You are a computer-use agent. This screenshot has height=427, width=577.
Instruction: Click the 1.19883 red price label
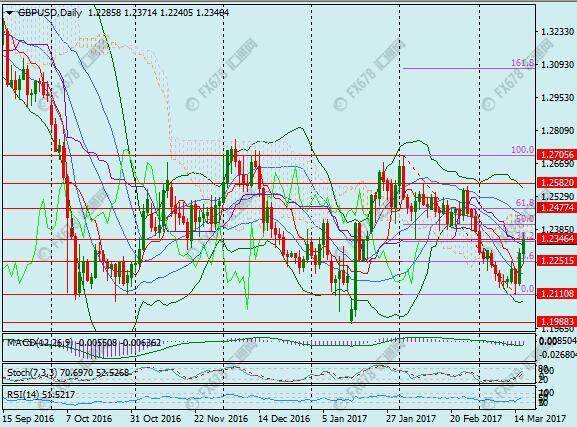point(557,321)
